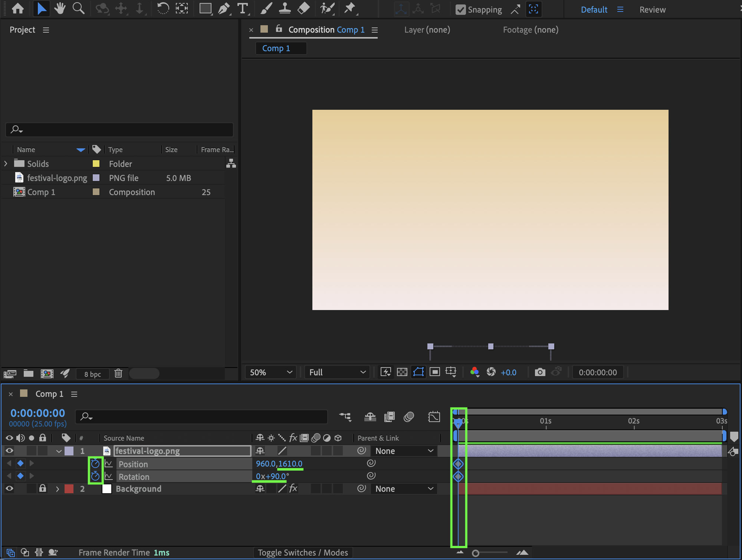The width and height of the screenshot is (742, 560).
Task: Click the festival-logo.png layer label color
Action: pos(69,451)
